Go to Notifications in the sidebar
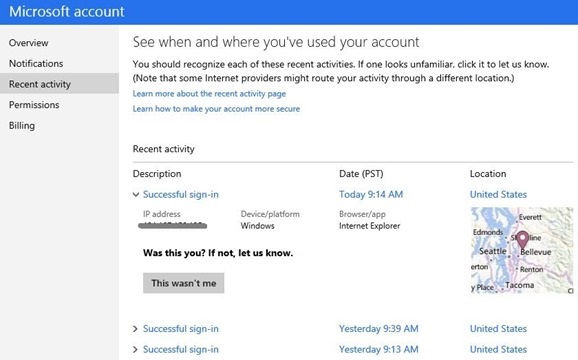Screen dimensions: 578x360 [36, 63]
